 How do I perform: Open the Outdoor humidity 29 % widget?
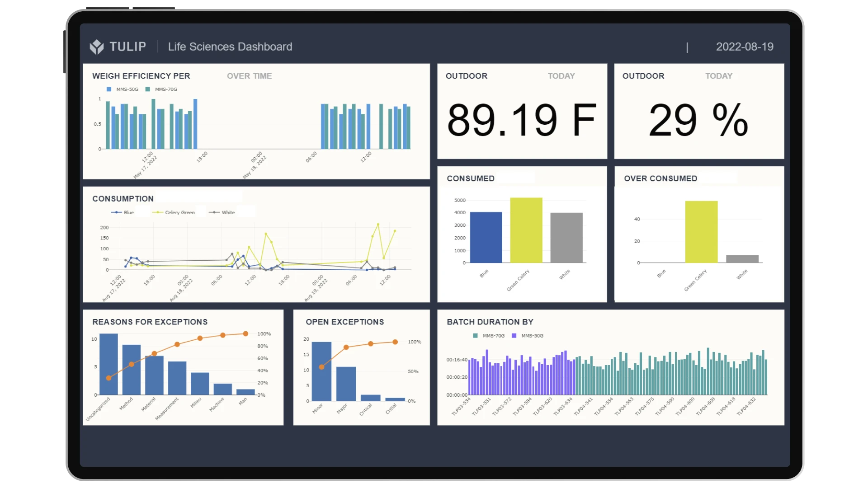(x=699, y=111)
